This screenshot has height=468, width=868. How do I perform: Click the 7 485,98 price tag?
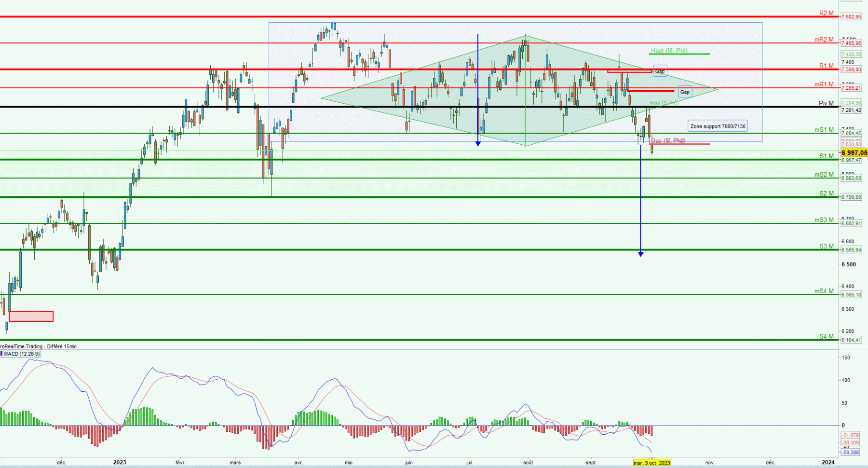(x=851, y=43)
